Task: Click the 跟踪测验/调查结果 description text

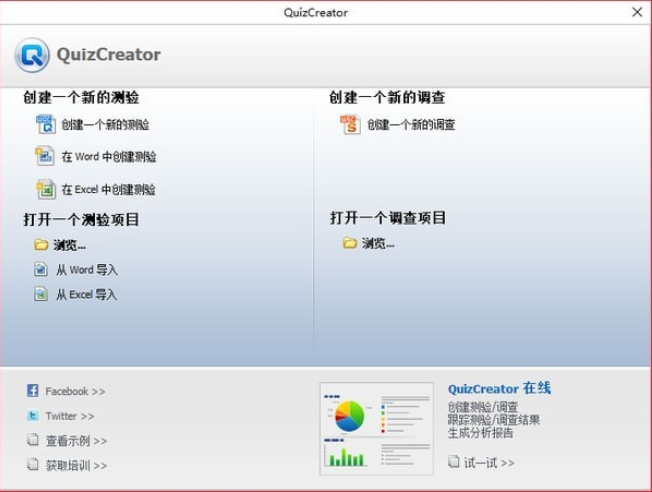Action: pos(494,420)
